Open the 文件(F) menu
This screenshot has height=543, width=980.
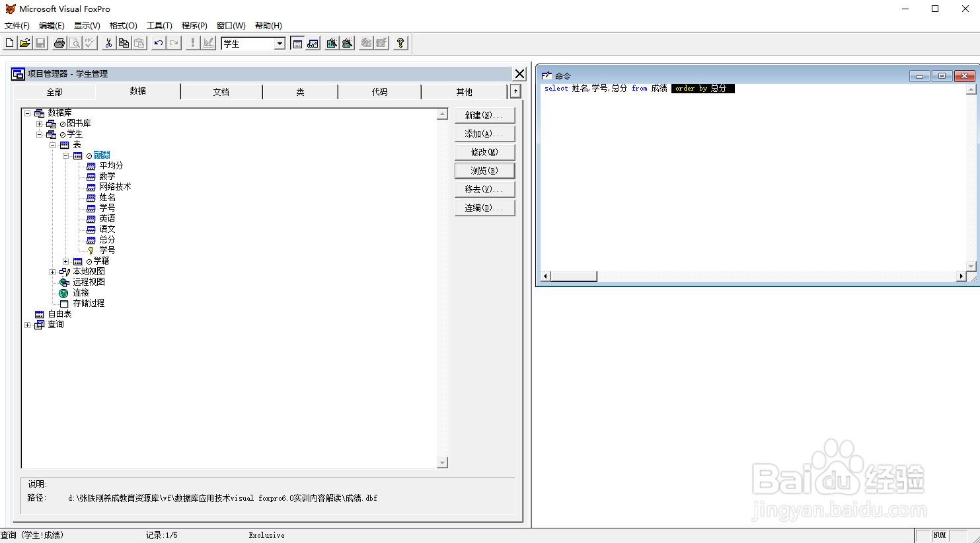17,26
